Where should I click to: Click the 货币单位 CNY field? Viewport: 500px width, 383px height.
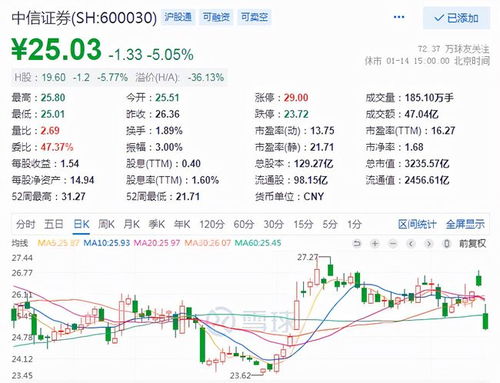289,197
